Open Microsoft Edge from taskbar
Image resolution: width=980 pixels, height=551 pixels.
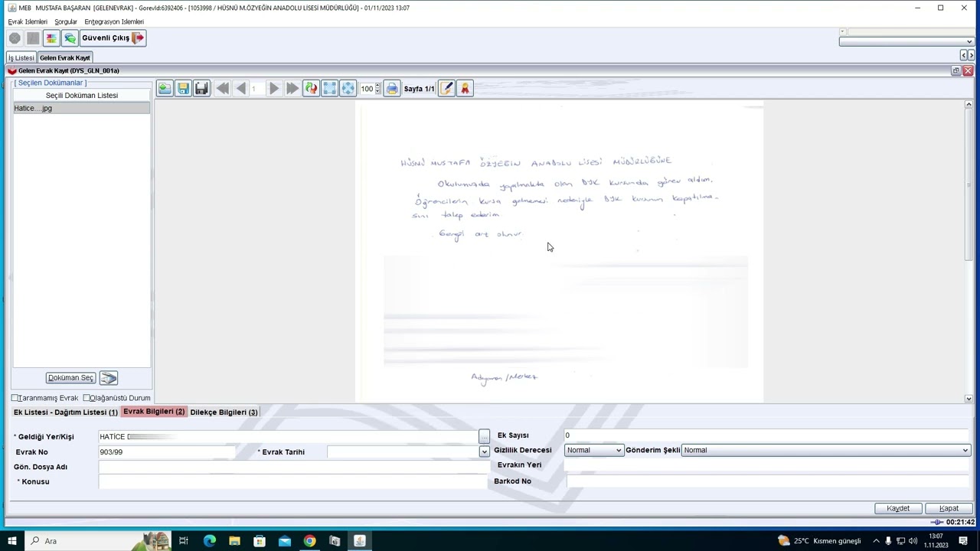pos(209,541)
